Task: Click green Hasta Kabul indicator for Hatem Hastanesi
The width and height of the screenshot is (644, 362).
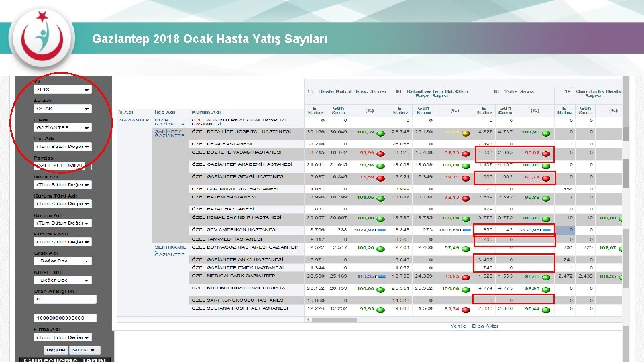Action: [x=381, y=198]
